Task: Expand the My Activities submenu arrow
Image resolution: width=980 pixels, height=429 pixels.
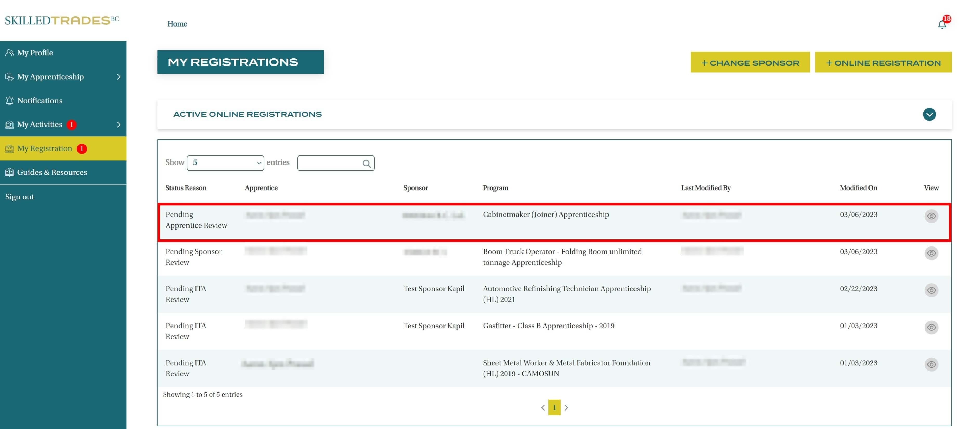Action: point(118,125)
